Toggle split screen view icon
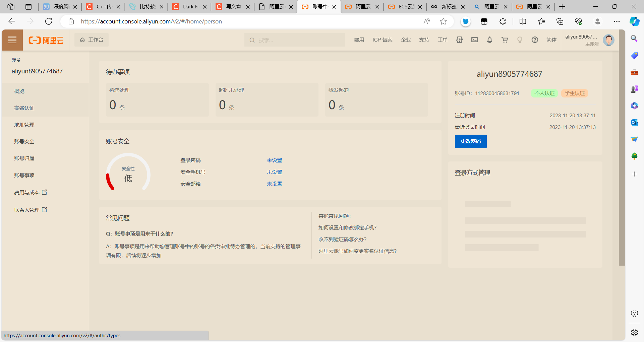644x342 pixels. click(523, 21)
